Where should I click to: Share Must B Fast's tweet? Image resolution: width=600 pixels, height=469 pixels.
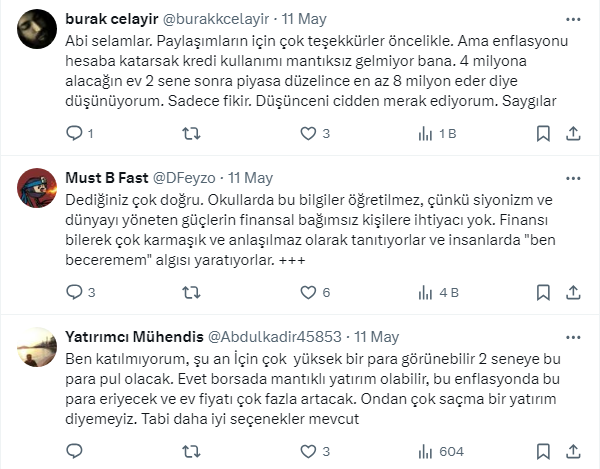coord(573,292)
